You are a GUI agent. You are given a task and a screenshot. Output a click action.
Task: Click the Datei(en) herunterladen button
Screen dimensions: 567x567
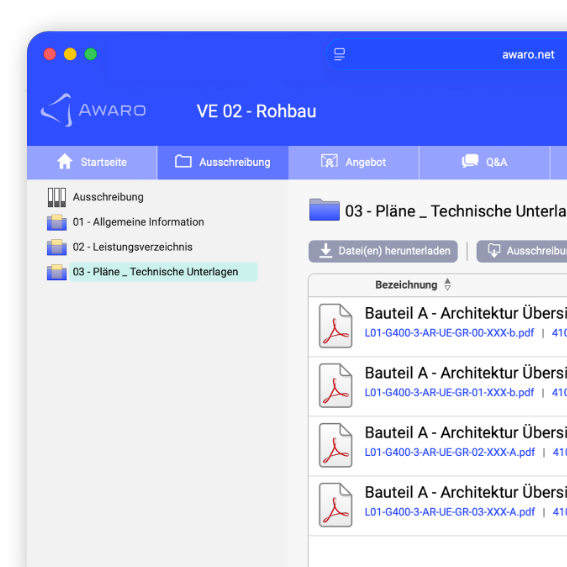coord(383,251)
